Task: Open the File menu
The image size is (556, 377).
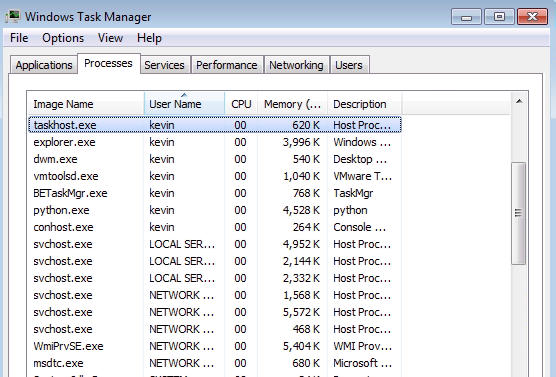Action: 19,38
